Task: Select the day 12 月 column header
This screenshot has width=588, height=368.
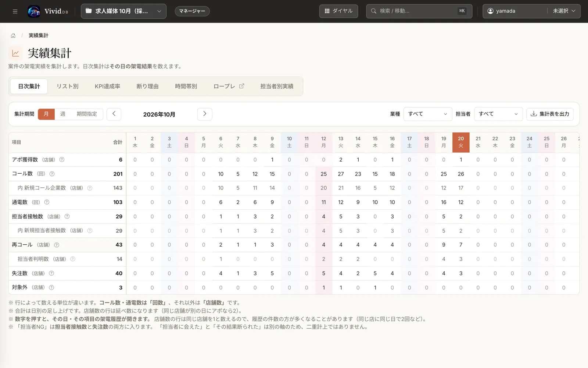Action: (x=323, y=142)
